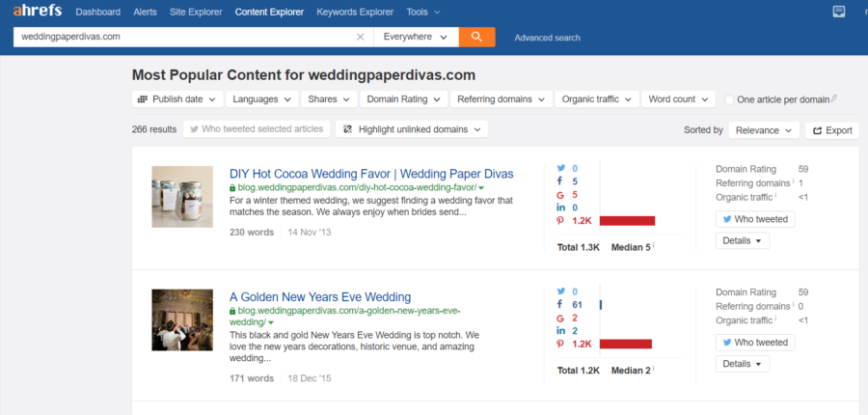This screenshot has width=868, height=415.
Task: Click Pinterest red share bar of Golden New Years
Action: point(626,345)
